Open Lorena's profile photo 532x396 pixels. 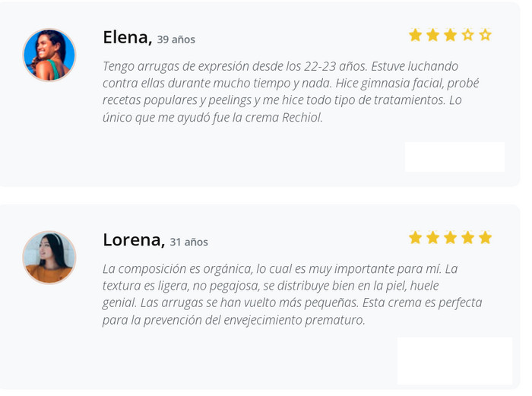[49, 258]
